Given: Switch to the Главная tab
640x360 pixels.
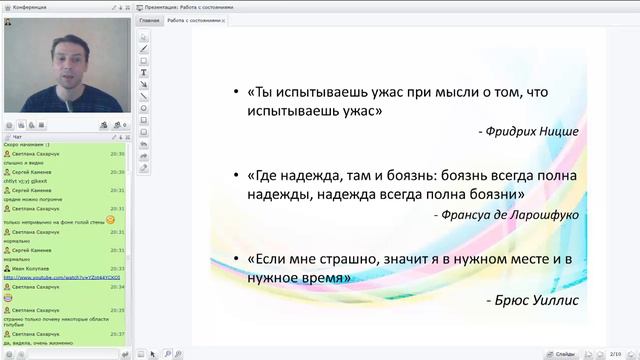Looking at the screenshot, I should [x=149, y=20].
